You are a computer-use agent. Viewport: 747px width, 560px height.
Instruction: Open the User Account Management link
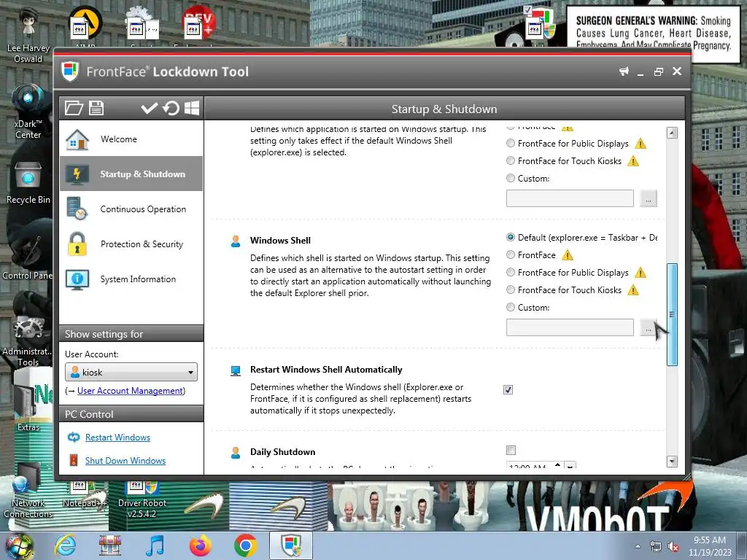pos(131,391)
